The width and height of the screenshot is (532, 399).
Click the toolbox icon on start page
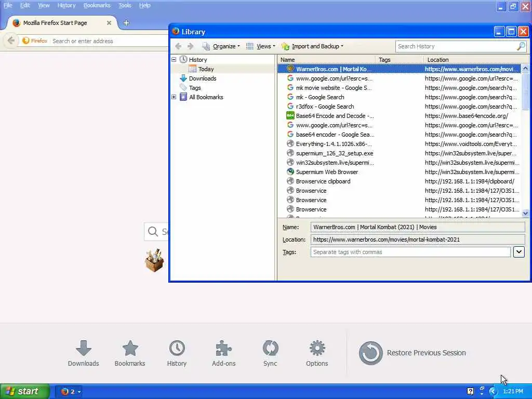pyautogui.click(x=155, y=261)
